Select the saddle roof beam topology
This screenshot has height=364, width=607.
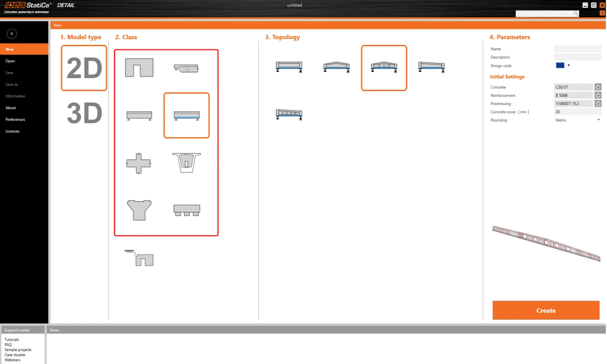[336, 67]
